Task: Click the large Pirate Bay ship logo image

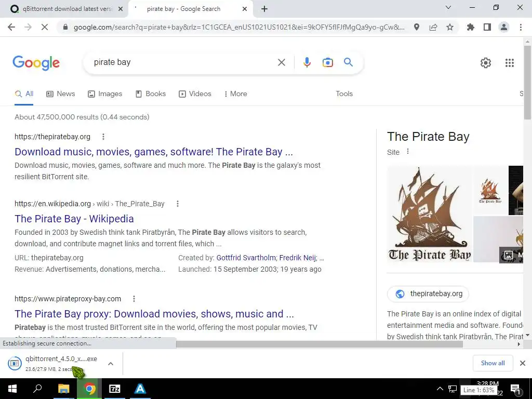Action: (x=429, y=214)
